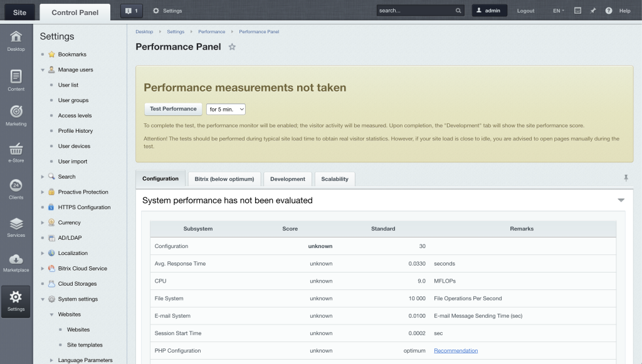The image size is (642, 364).
Task: Open User import tree item
Action: 73,162
